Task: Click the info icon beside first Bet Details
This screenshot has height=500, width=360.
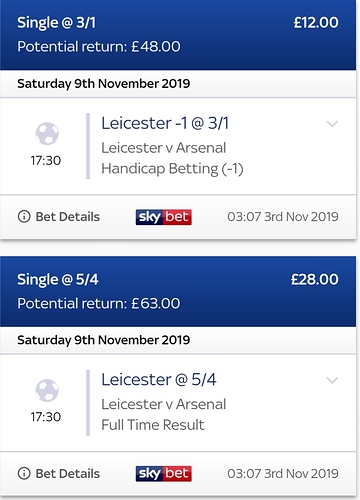Action: (24, 217)
